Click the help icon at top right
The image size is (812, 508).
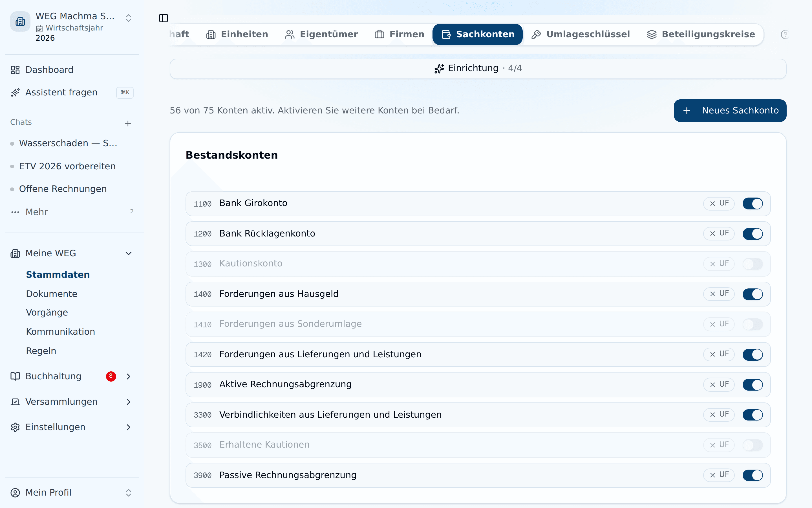point(784,34)
